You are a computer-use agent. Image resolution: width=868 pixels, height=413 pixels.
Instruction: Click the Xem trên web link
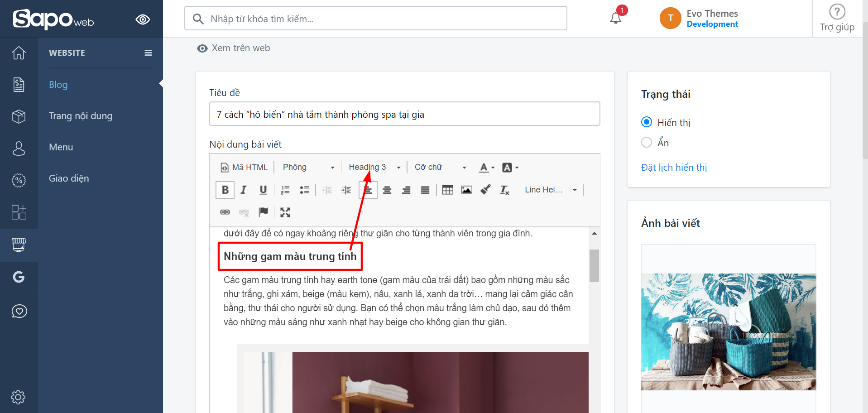234,48
